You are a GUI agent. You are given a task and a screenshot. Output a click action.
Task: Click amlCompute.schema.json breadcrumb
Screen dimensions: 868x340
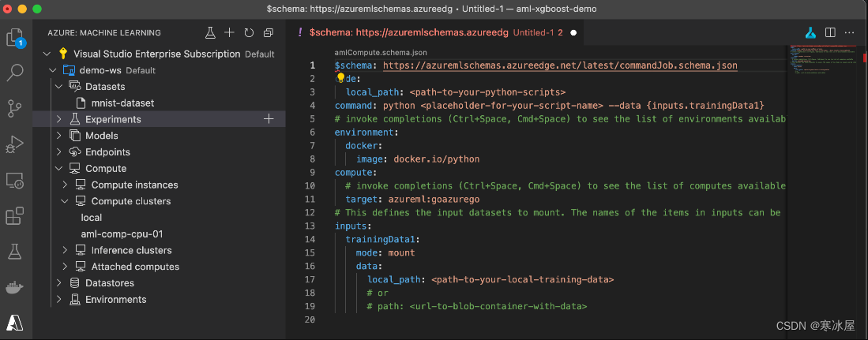381,53
